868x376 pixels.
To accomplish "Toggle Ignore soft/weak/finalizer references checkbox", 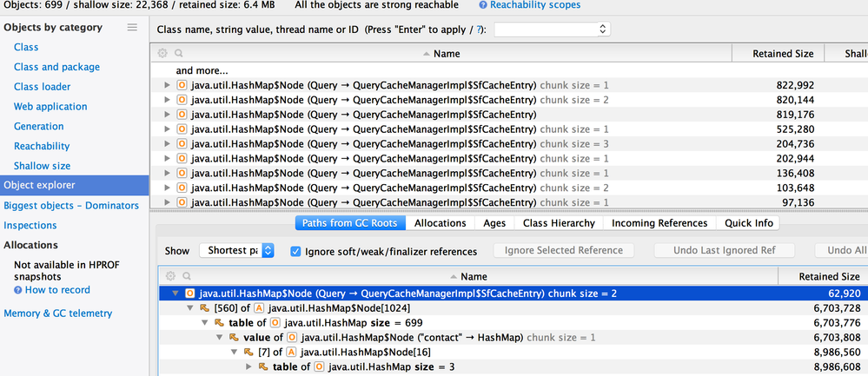I will click(x=296, y=251).
